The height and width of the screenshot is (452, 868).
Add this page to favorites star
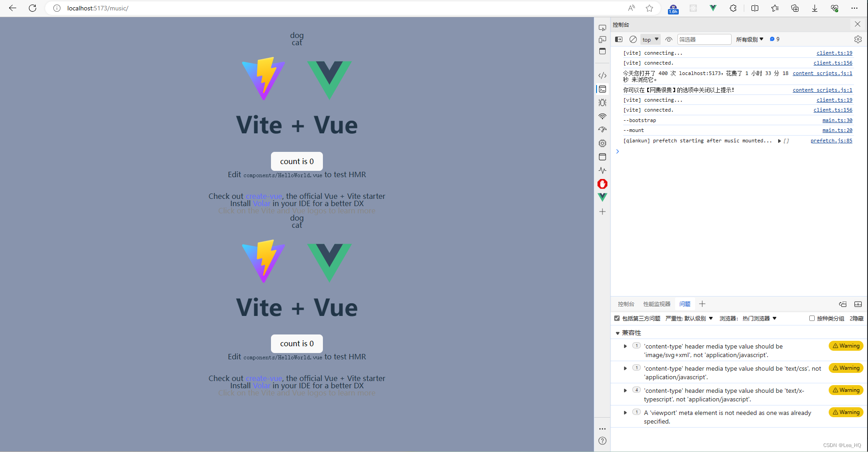point(649,8)
